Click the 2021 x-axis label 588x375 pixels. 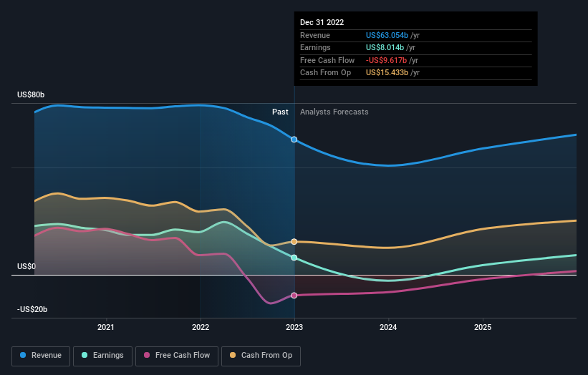(106, 327)
